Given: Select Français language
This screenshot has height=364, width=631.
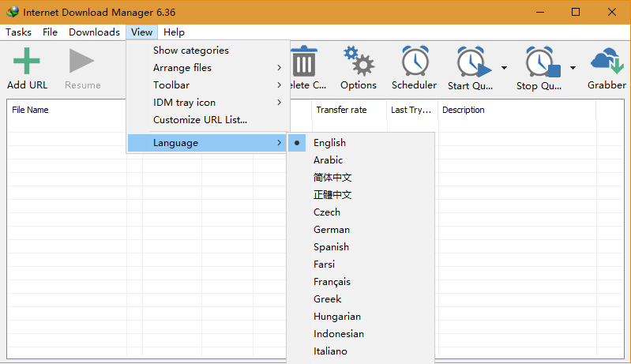Looking at the screenshot, I should click(361, 282).
